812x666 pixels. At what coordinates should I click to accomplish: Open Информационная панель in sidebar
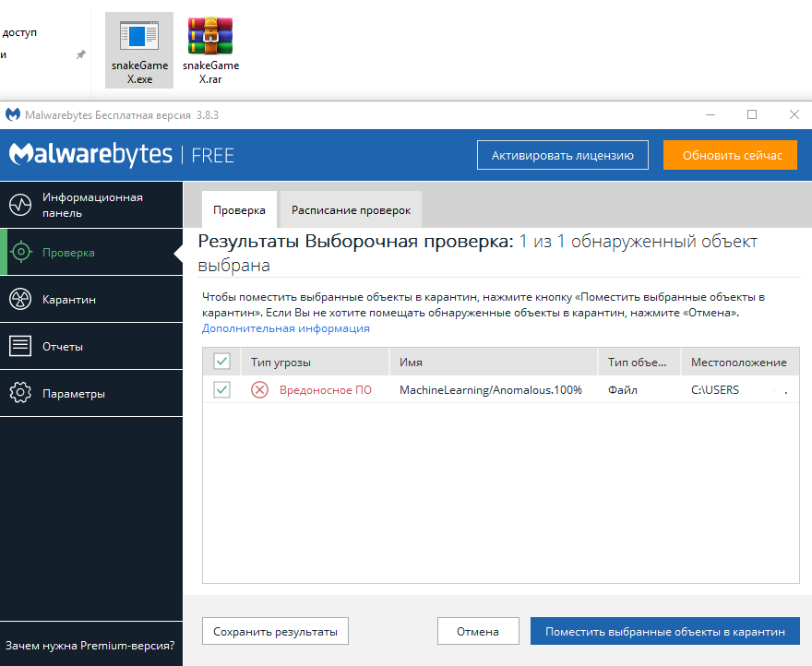pos(91,205)
